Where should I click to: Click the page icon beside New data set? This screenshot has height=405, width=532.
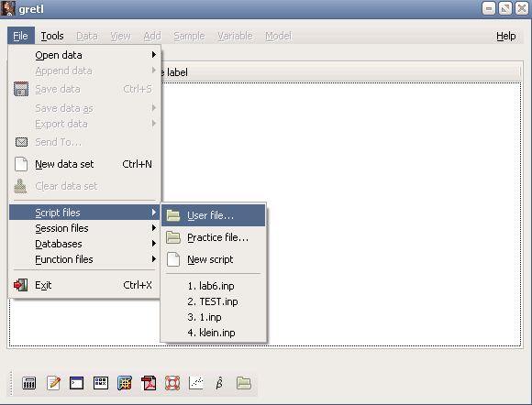21,164
